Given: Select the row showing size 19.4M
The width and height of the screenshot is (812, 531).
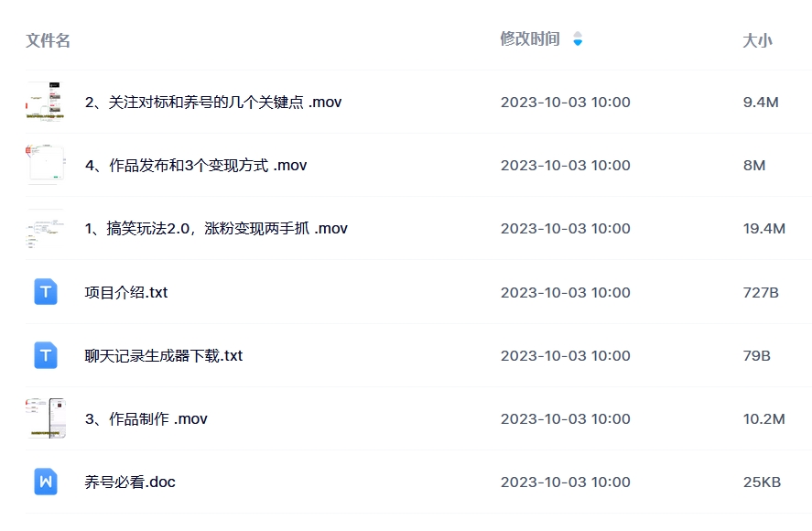Looking at the screenshot, I should pyautogui.click(x=763, y=229).
